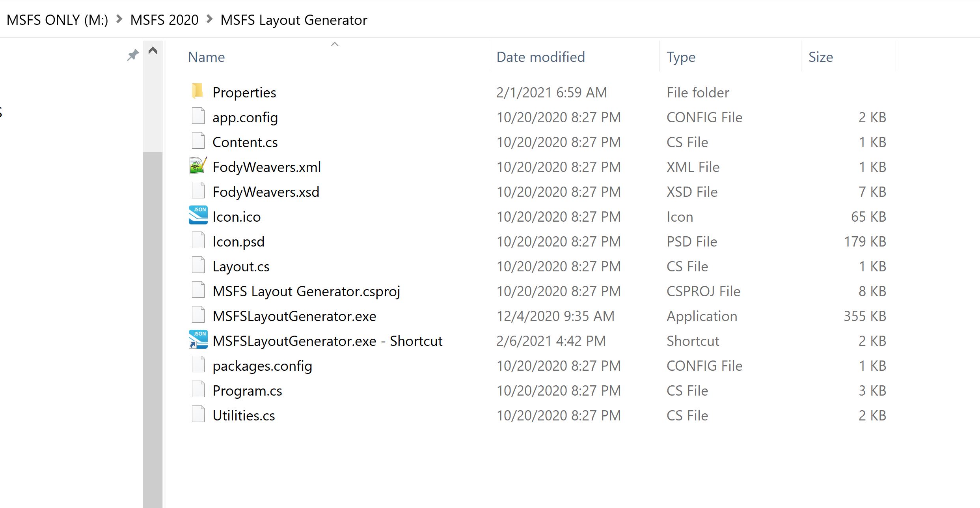
Task: Click the 7 KB size cell
Action: click(x=872, y=192)
